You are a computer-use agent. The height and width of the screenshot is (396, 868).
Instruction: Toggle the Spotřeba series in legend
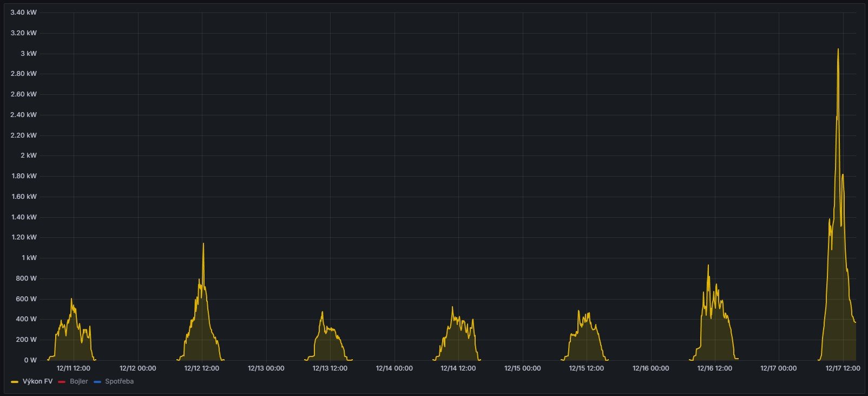119,381
